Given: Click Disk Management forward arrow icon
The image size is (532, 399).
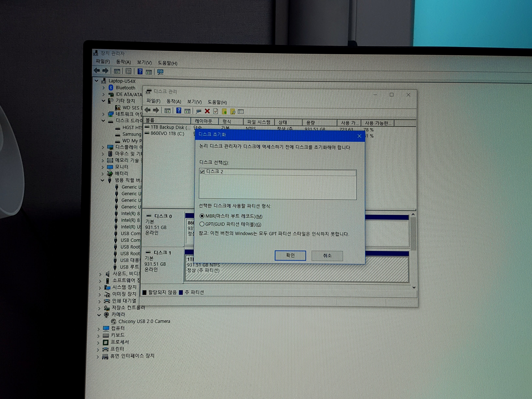Looking at the screenshot, I should point(156,110).
